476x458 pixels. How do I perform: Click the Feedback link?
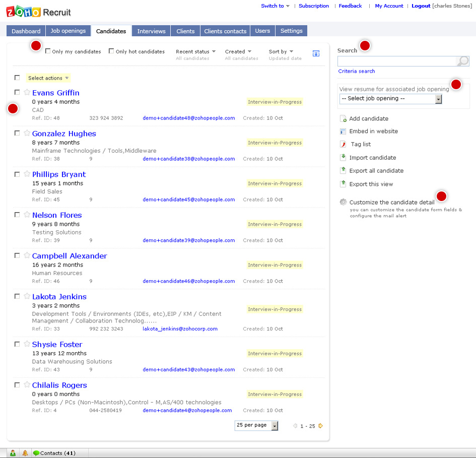pyautogui.click(x=350, y=6)
